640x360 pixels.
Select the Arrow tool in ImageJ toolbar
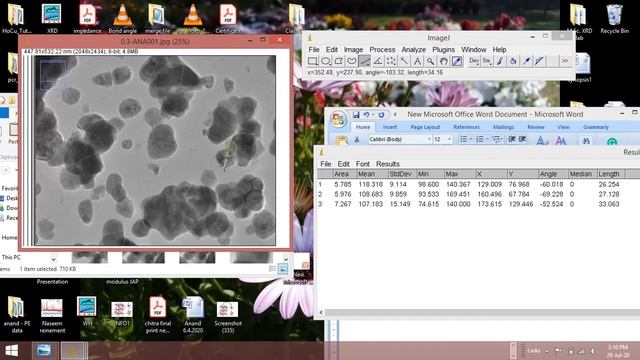526,61
